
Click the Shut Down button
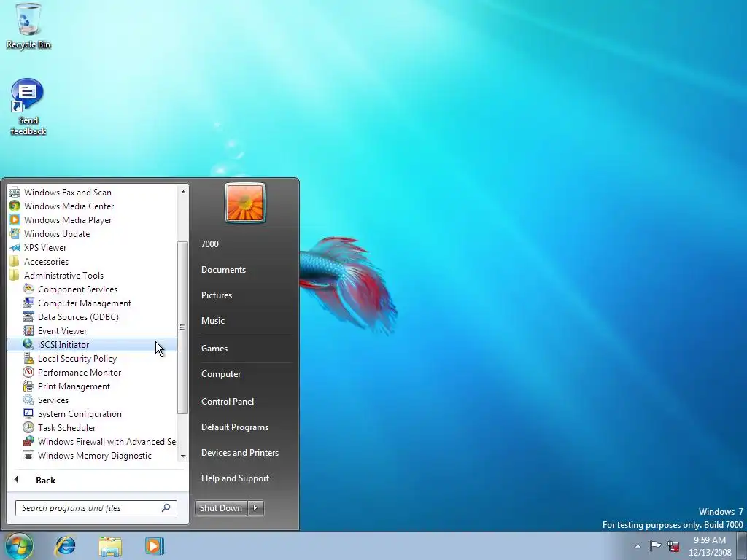click(x=222, y=508)
